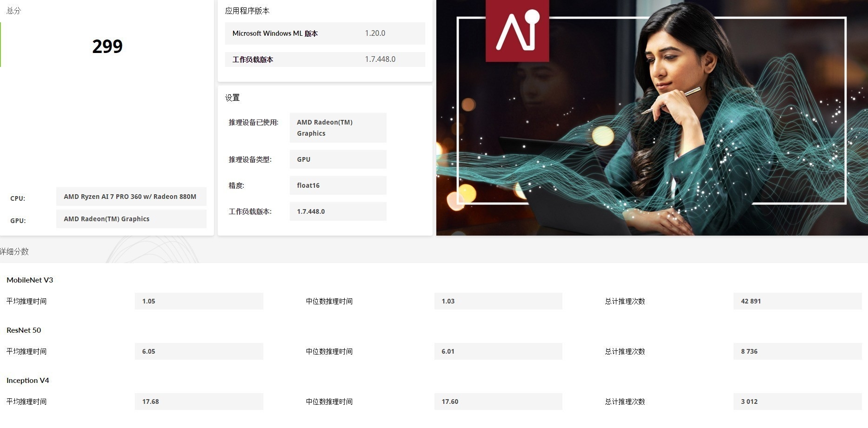Click ResNet 50 average inference time 6.05
Screen dimensions: 868x428
(199, 351)
